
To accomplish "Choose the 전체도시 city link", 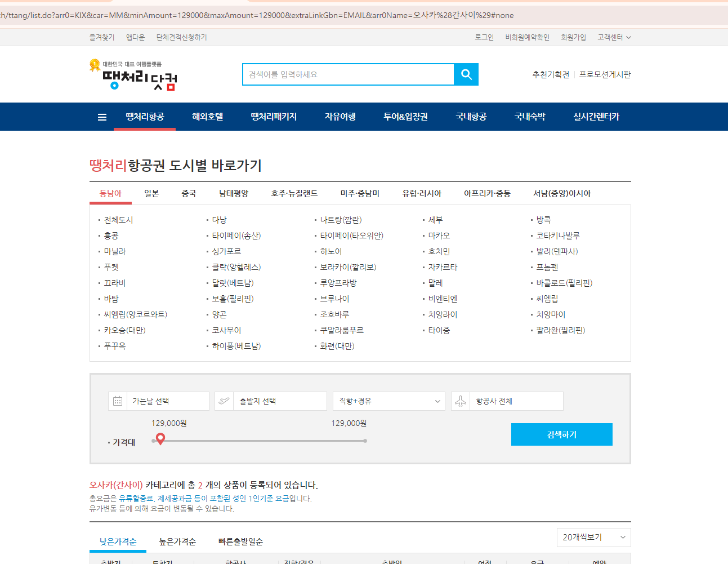I will click(118, 220).
